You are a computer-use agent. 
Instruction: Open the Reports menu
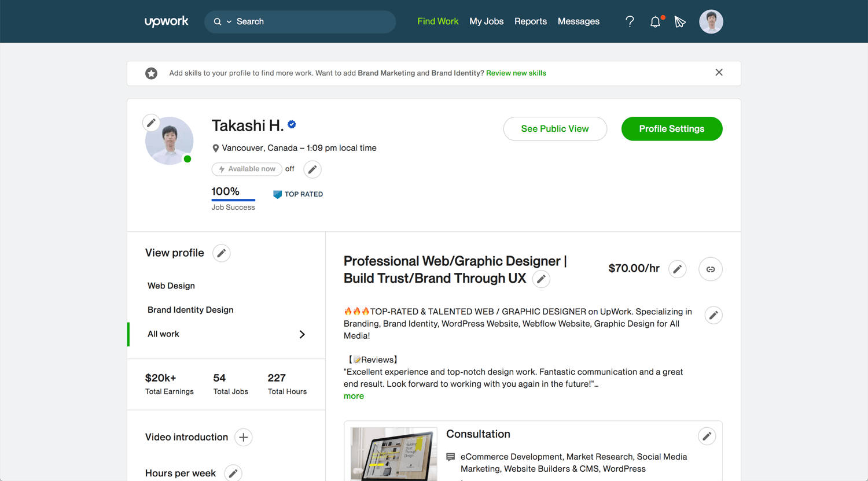coord(531,21)
